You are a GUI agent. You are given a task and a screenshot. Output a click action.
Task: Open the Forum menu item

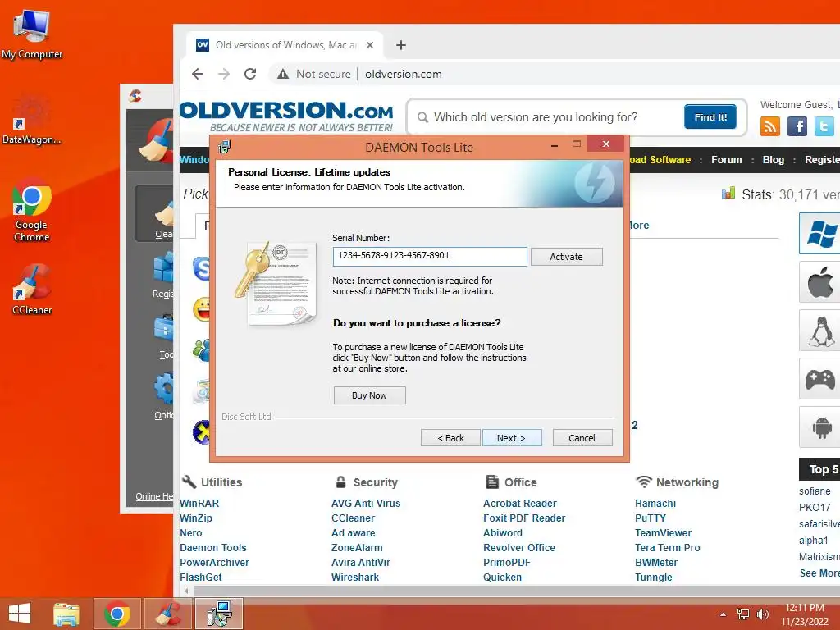pos(727,160)
